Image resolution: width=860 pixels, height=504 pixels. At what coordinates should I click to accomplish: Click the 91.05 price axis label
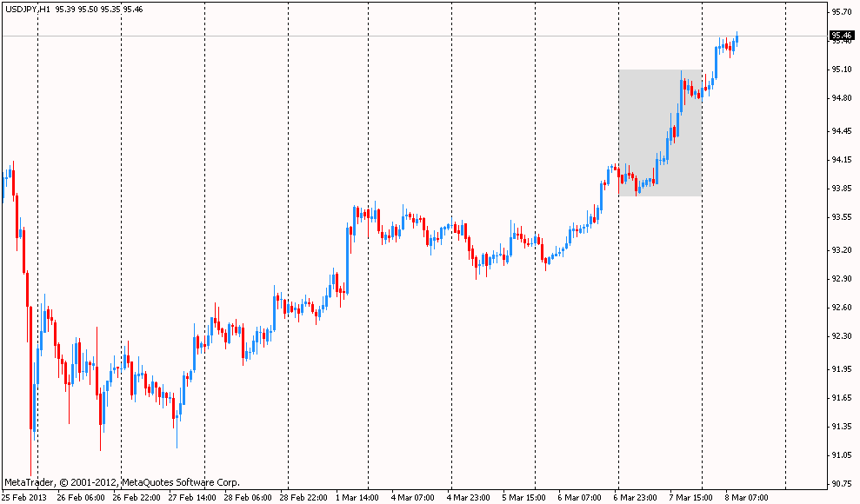click(842, 455)
